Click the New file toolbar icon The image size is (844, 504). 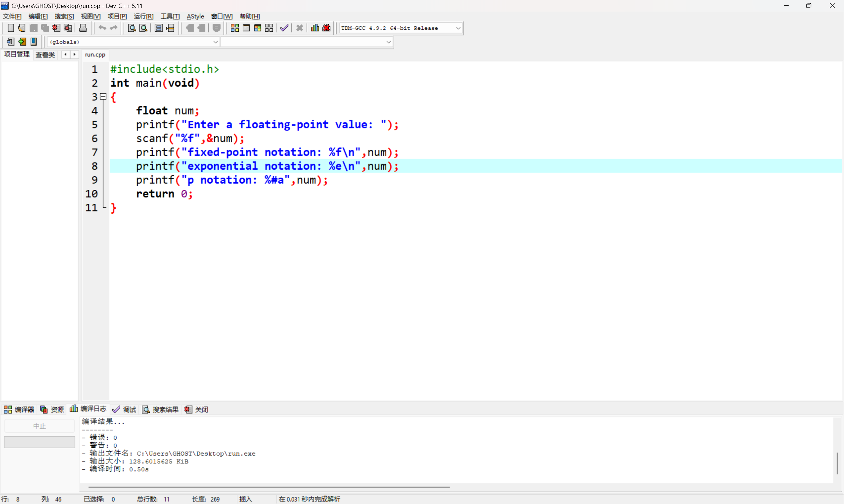pyautogui.click(x=11, y=28)
